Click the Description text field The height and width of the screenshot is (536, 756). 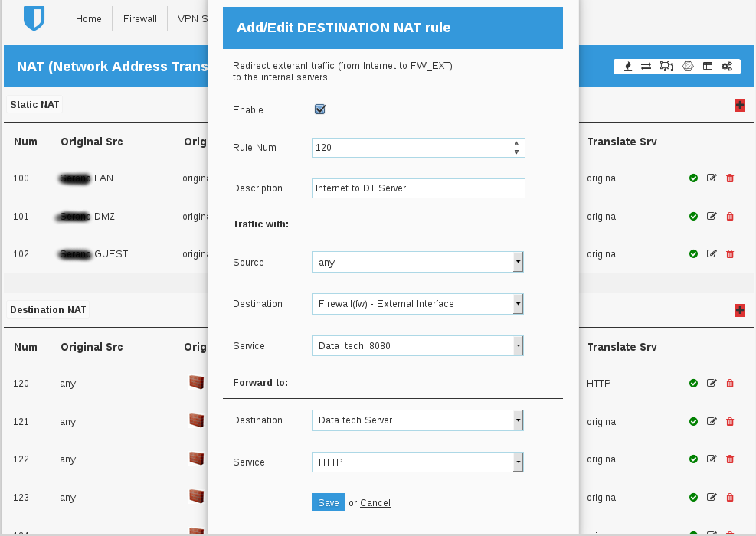pyautogui.click(x=418, y=188)
